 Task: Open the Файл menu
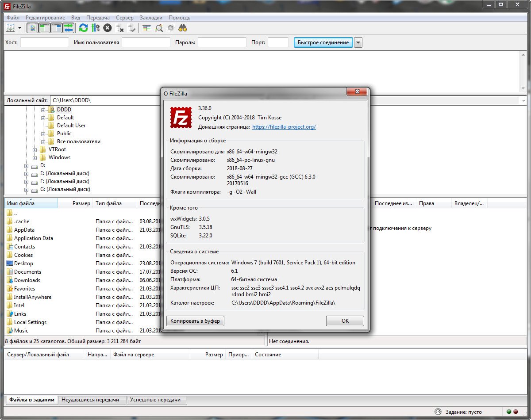click(x=13, y=18)
